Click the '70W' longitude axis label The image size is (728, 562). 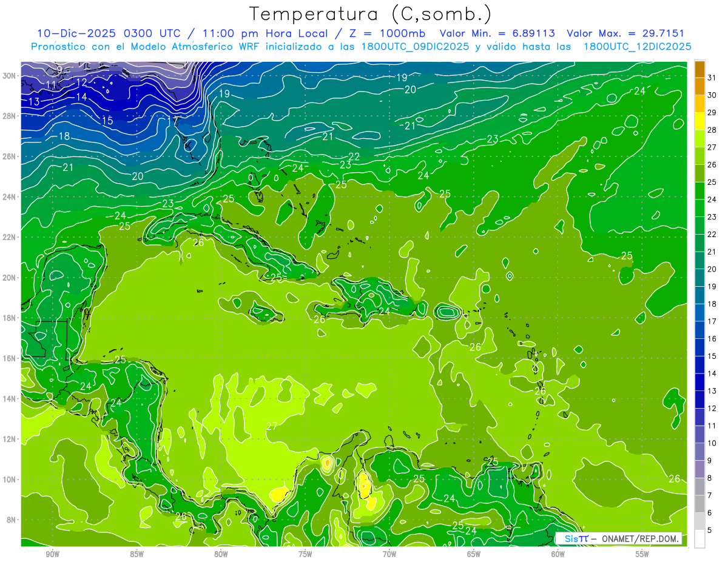389,554
